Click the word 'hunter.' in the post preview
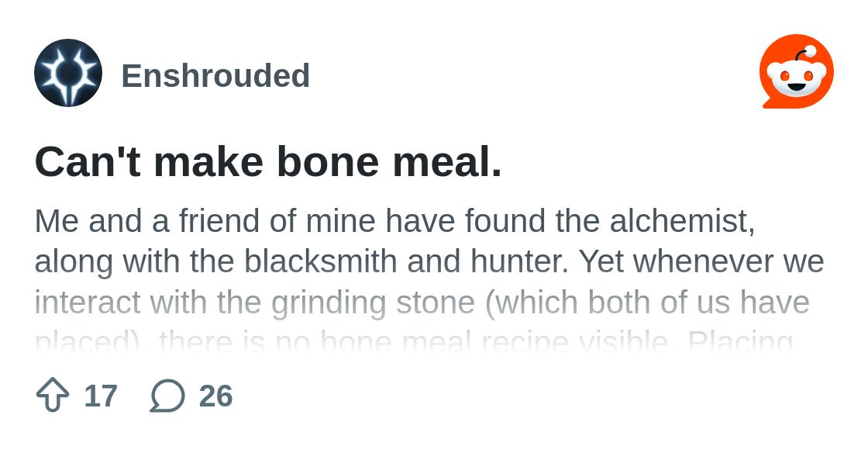 [x=520, y=261]
